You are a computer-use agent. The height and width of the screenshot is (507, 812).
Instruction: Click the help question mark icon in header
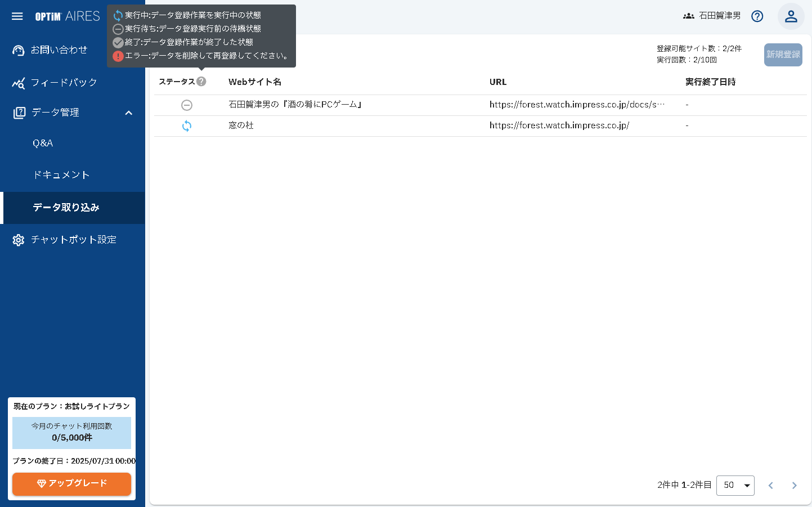(757, 16)
